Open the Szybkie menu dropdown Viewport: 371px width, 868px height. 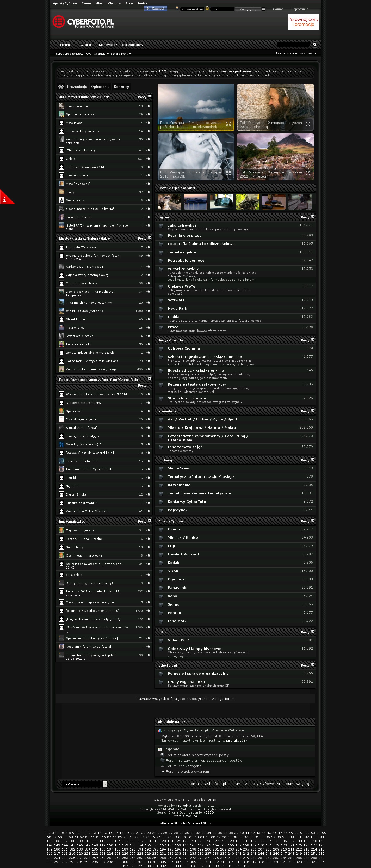point(121,54)
